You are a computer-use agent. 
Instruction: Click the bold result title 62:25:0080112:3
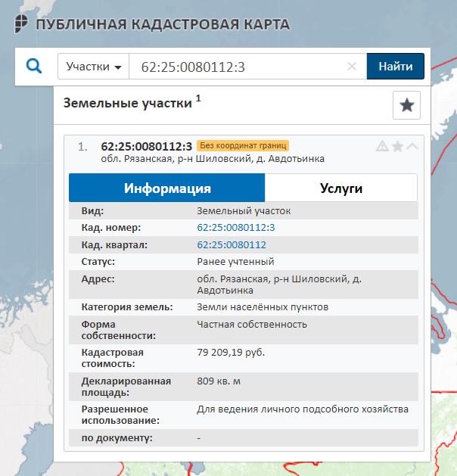(x=147, y=146)
